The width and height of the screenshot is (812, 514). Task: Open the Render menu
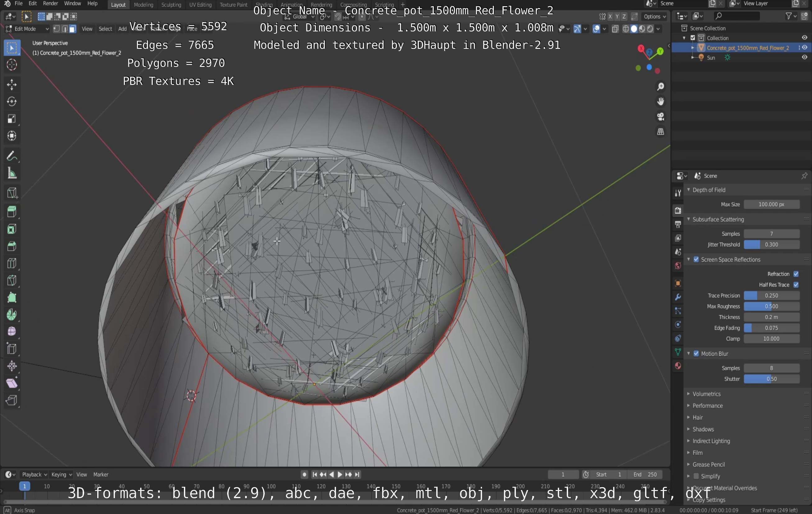(50, 3)
